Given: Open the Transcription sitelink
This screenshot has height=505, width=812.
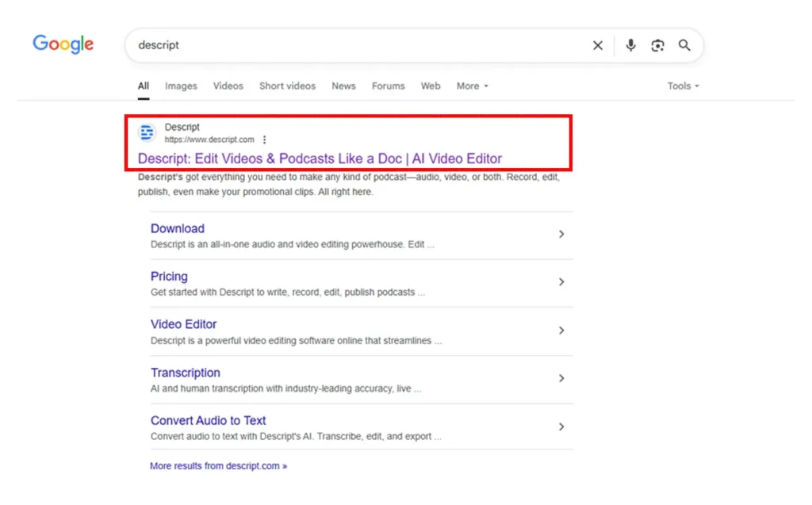Looking at the screenshot, I should [x=185, y=373].
